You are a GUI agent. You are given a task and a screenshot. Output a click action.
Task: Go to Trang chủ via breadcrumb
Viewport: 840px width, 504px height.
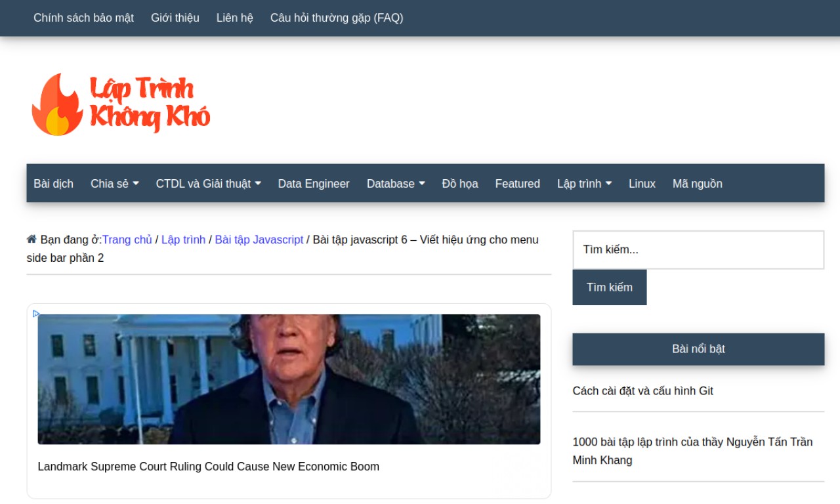[127, 240]
